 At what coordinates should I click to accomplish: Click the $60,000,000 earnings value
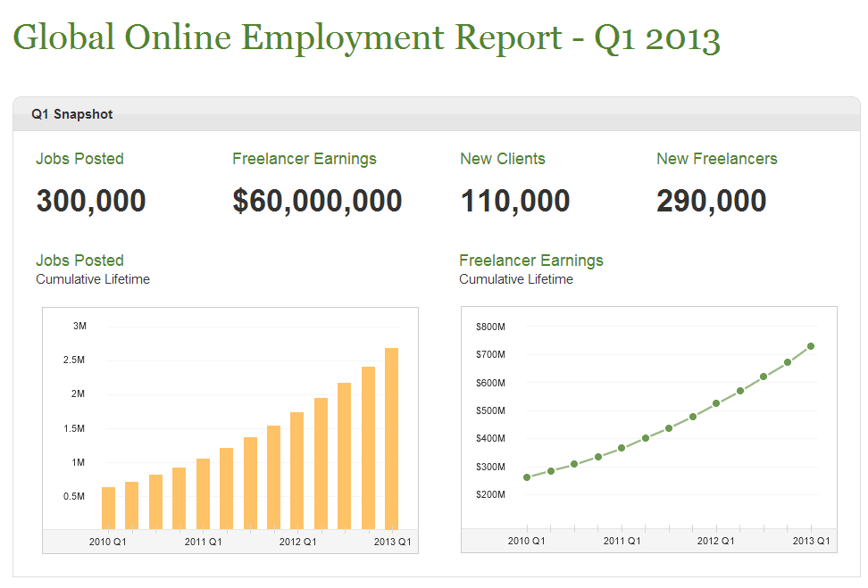coord(317,201)
